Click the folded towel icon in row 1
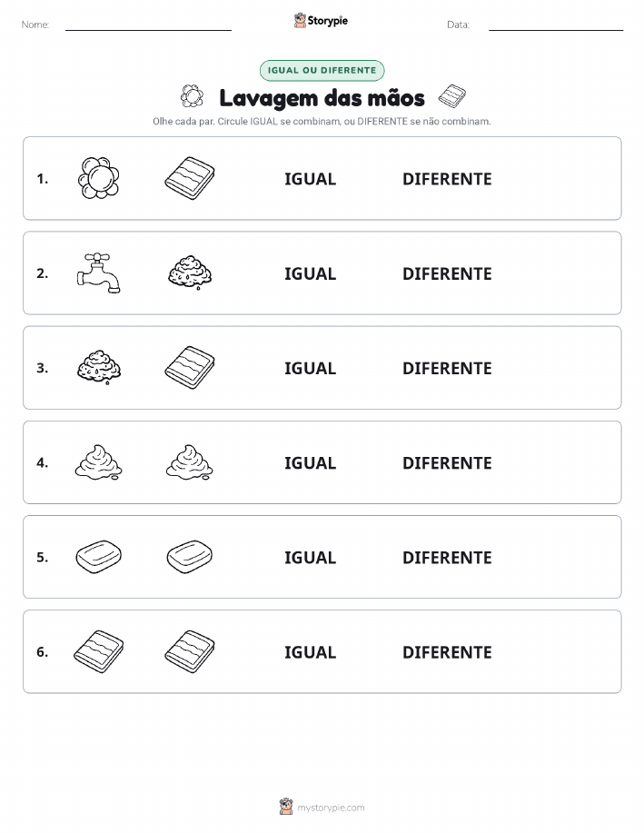This screenshot has width=644, height=833. 190,178
